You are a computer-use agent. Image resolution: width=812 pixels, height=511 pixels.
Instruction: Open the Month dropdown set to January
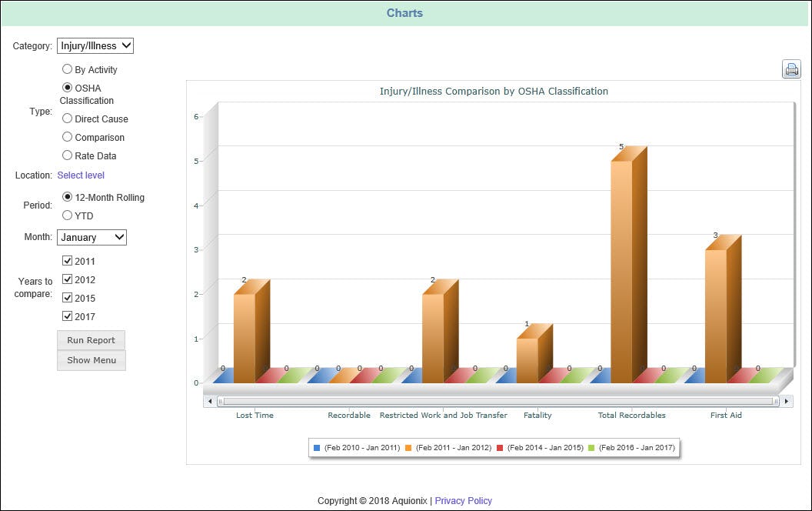point(92,237)
